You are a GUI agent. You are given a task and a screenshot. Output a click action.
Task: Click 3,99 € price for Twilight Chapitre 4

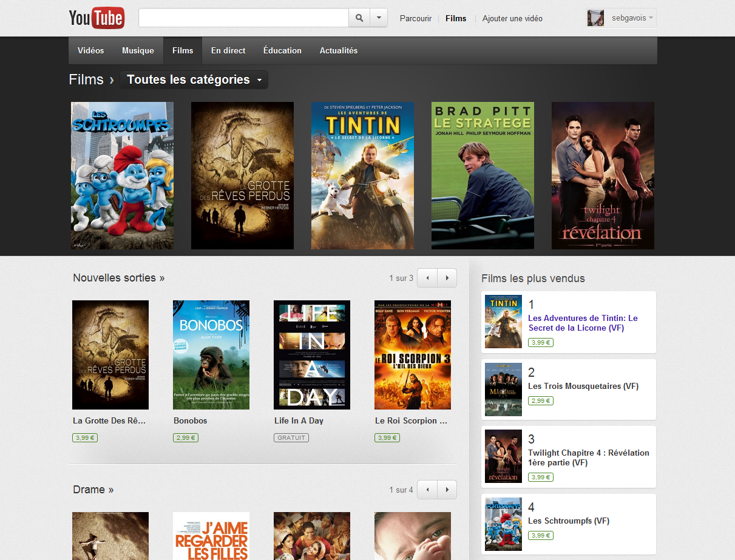(x=540, y=477)
